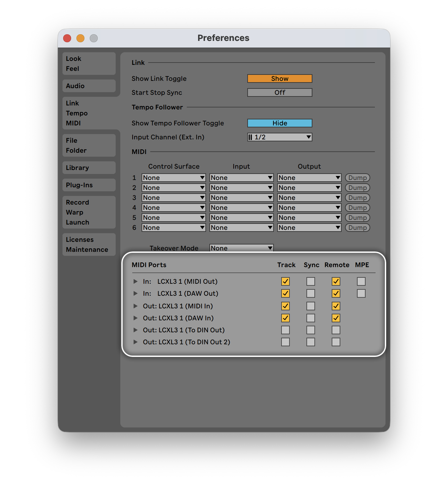Open Control Surface dropdown in row 6
The width and height of the screenshot is (448, 485).
click(x=174, y=228)
